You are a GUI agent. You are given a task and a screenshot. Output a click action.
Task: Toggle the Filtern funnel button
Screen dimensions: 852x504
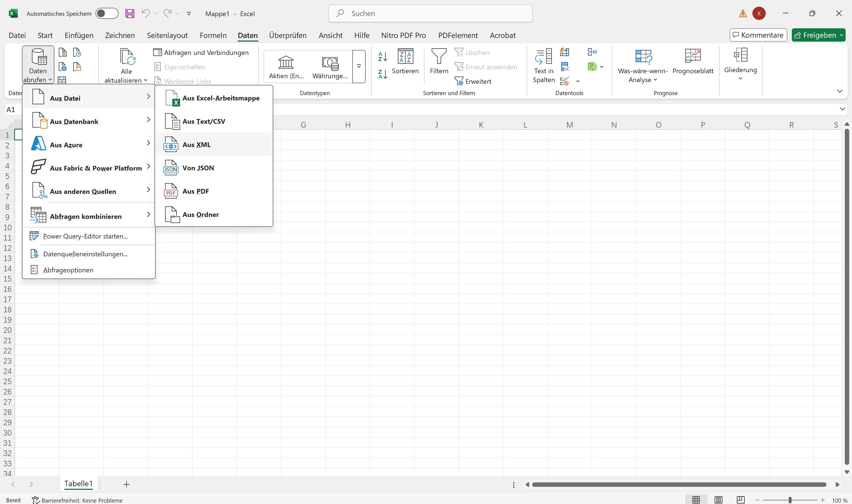(x=439, y=62)
